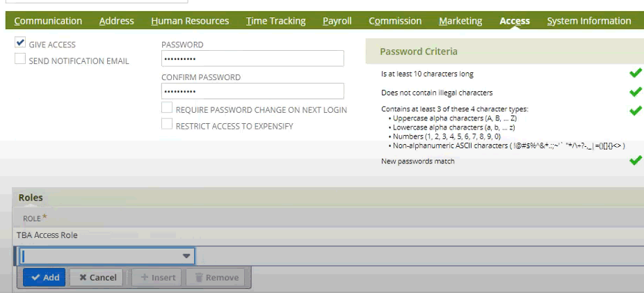Select the Time Tracking tab
The height and width of the screenshot is (293, 644).
tap(275, 21)
